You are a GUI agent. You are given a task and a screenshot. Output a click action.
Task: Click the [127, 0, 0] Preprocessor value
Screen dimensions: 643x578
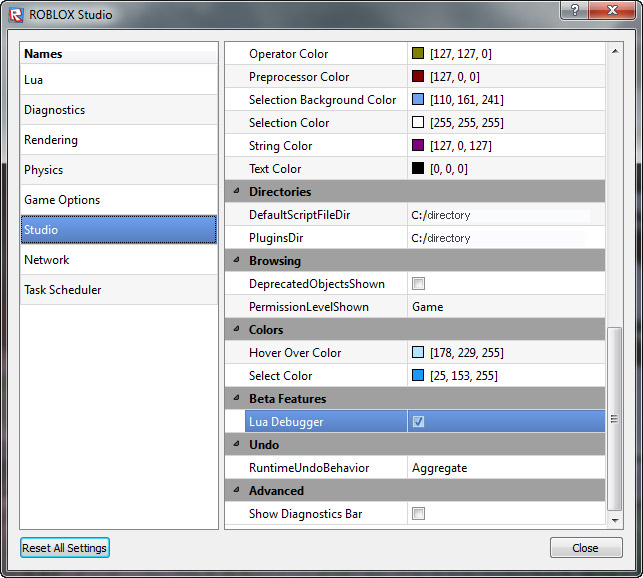pyautogui.click(x=454, y=77)
